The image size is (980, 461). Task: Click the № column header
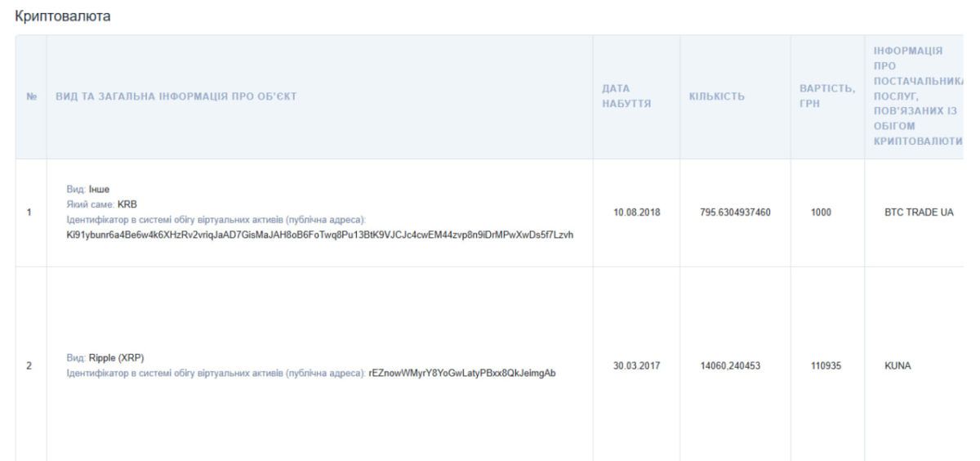29,96
